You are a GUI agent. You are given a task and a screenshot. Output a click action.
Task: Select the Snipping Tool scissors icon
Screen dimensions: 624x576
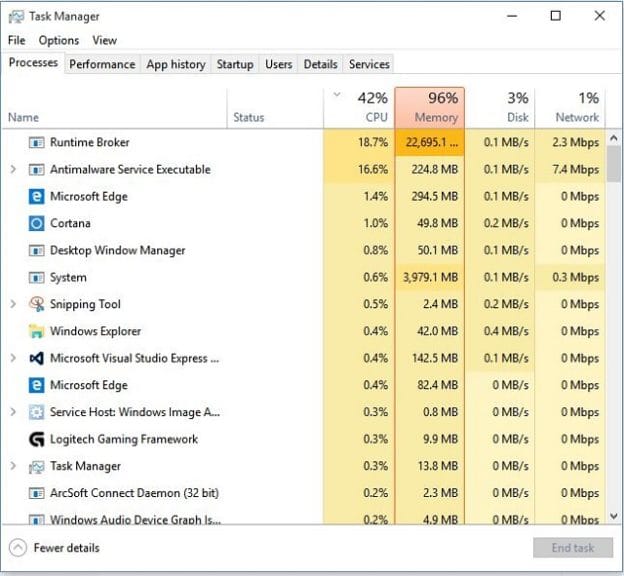[37, 304]
